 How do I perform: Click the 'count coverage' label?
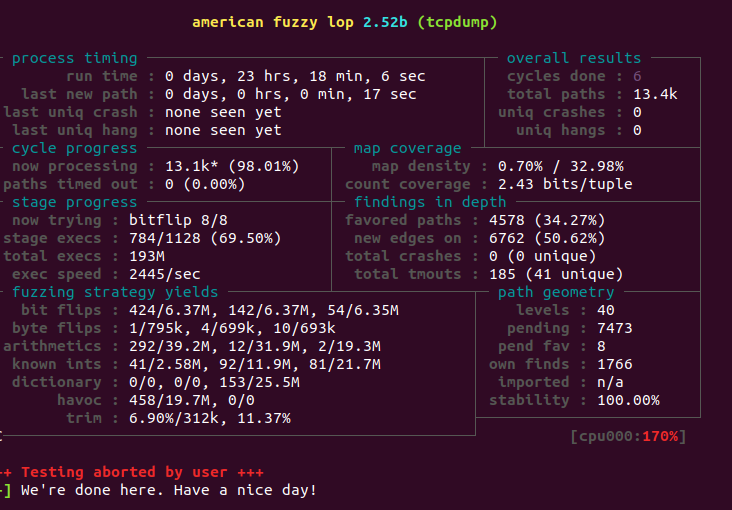click(407, 184)
